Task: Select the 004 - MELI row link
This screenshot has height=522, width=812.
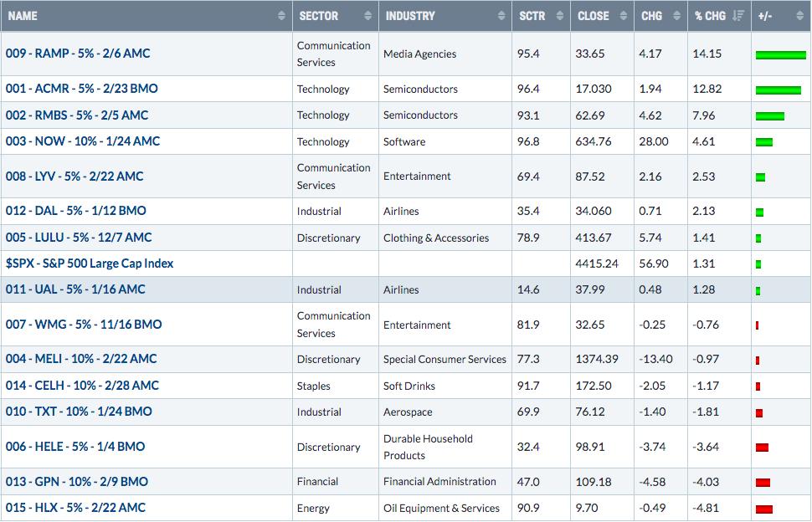Action: click(81, 359)
